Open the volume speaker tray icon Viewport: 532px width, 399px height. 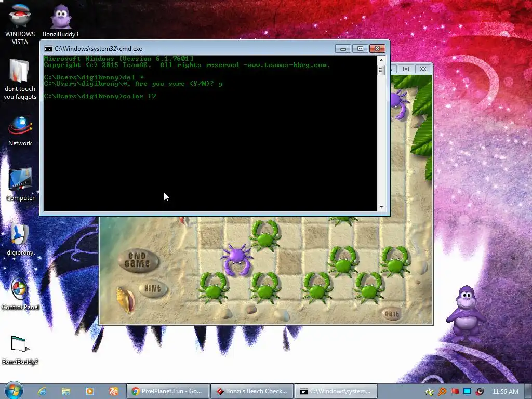tap(480, 392)
